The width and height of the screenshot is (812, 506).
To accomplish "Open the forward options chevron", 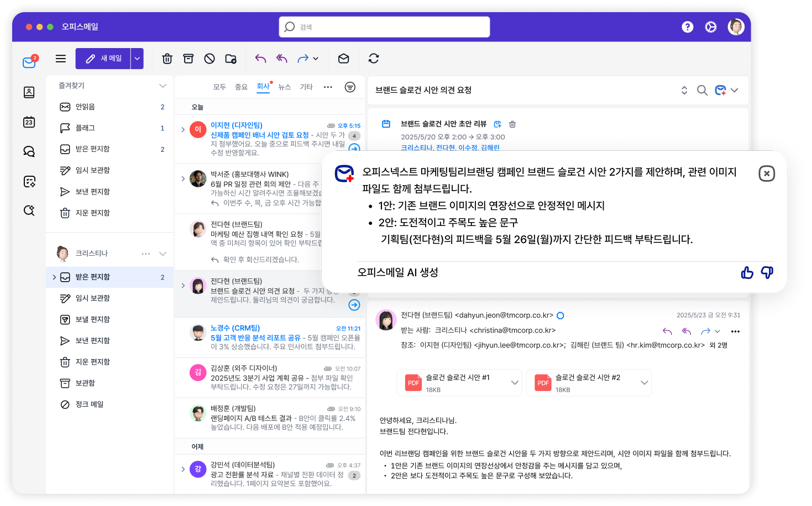I will (316, 58).
